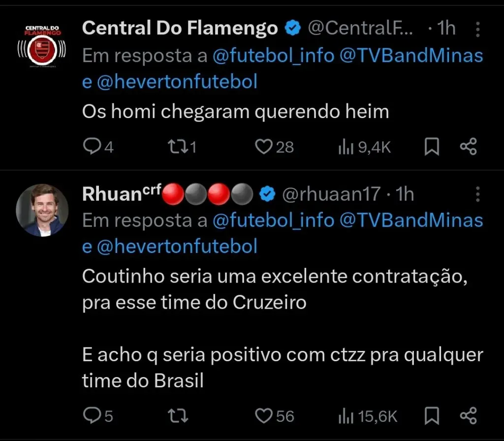Screen dimensions: 504x441
Task: Bookmark Rhuan's tweet
Action: point(430,415)
